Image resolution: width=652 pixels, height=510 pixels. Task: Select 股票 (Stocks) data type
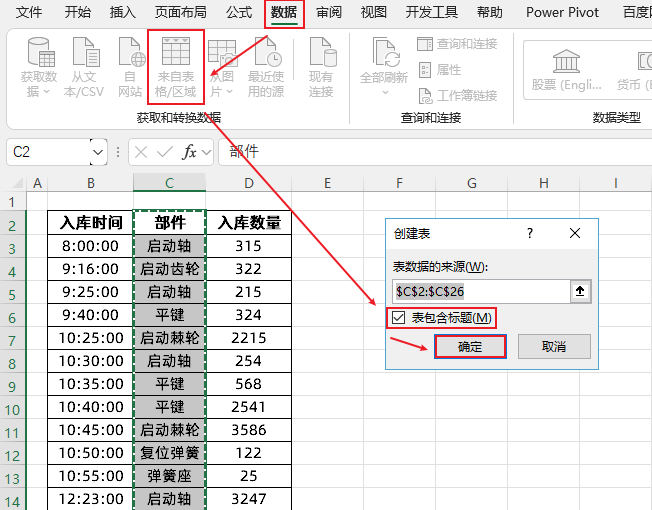click(x=566, y=70)
